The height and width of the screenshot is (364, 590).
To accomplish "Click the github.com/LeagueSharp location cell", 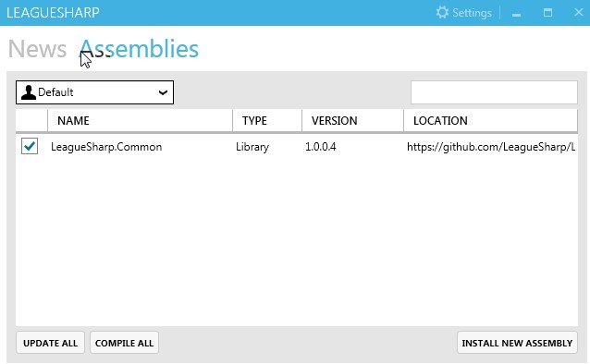I will [491, 147].
